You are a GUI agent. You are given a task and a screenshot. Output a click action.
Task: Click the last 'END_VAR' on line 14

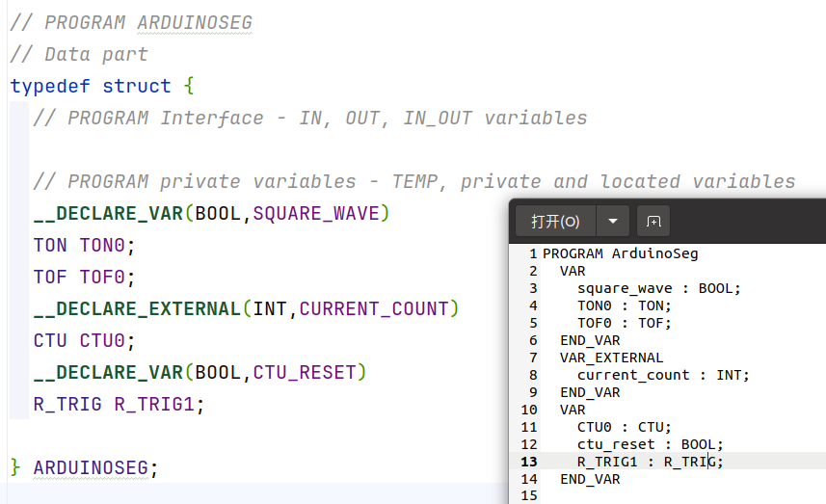coord(590,479)
